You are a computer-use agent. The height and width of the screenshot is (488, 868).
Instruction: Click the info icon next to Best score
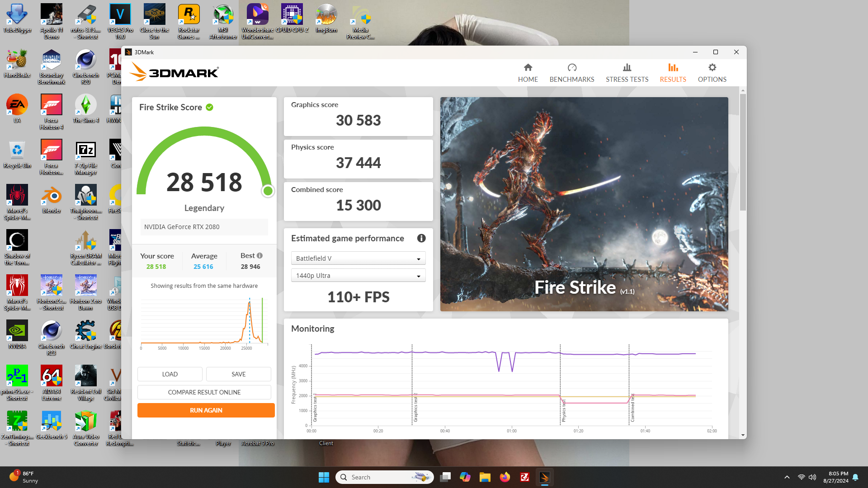(260, 256)
